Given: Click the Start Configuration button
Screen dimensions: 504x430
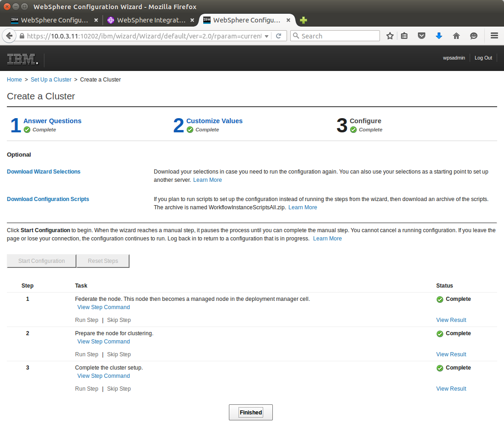Looking at the screenshot, I should [x=42, y=261].
